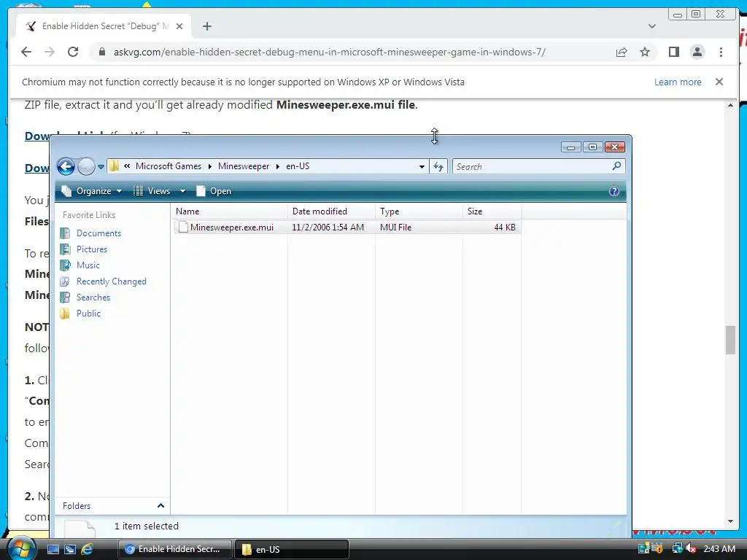
Task: Click the Public folder icon
Action: pos(65,314)
